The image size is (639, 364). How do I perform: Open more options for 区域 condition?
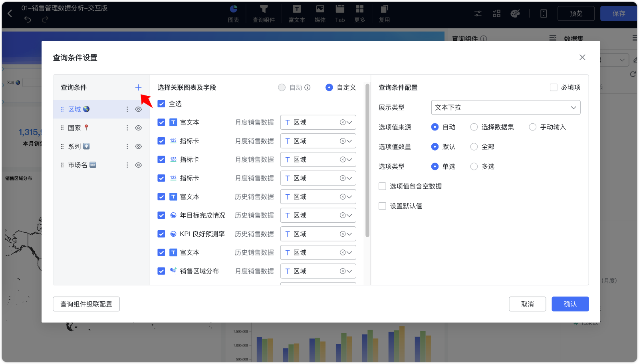[x=127, y=109]
